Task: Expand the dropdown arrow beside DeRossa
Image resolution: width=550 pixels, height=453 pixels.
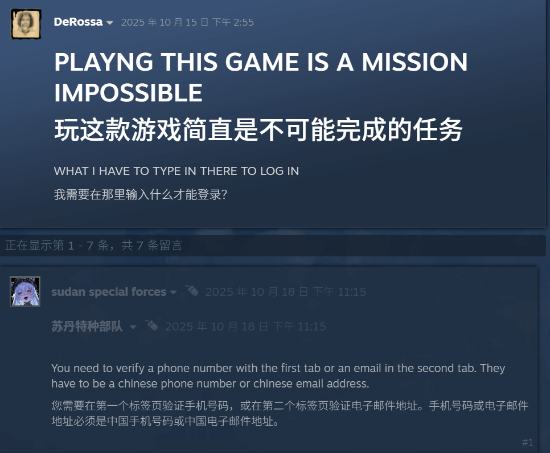Action: 109,23
